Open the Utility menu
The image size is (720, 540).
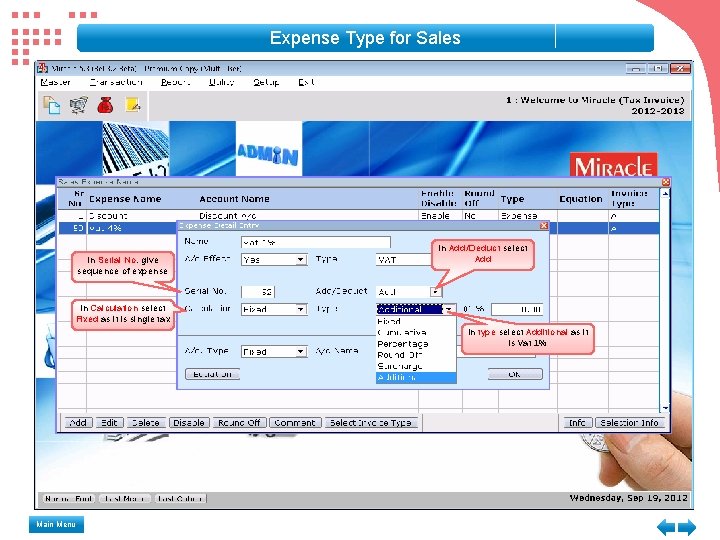[x=221, y=82]
